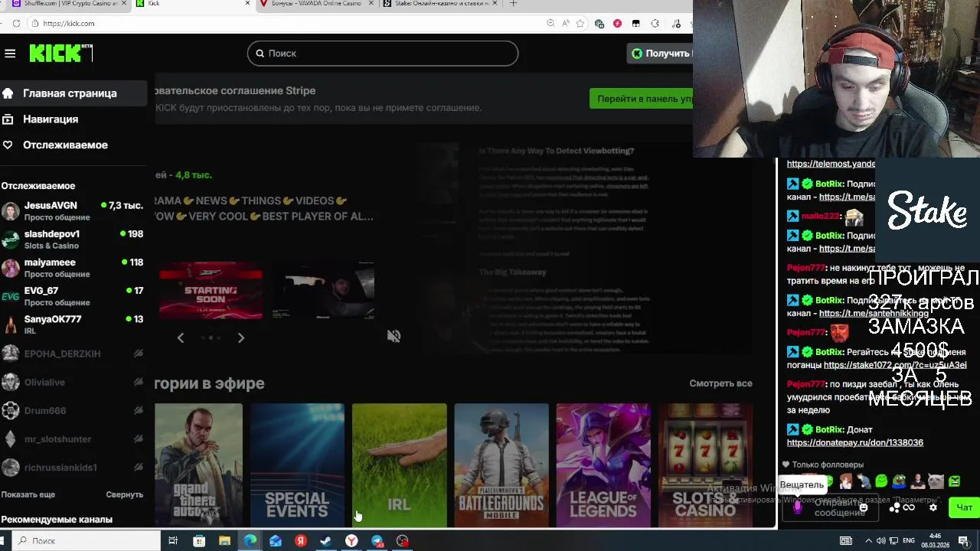
Task: Click Смотреть все categories link
Action: 720,383
